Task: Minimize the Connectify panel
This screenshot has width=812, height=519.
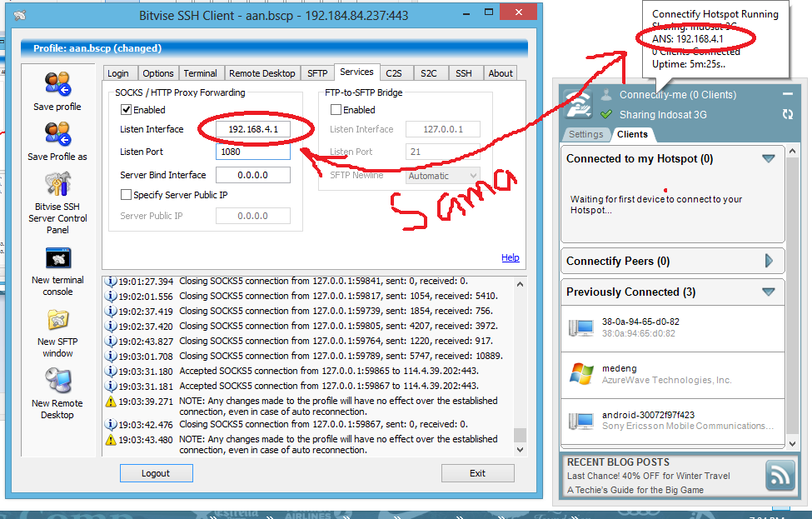Action: (788, 94)
